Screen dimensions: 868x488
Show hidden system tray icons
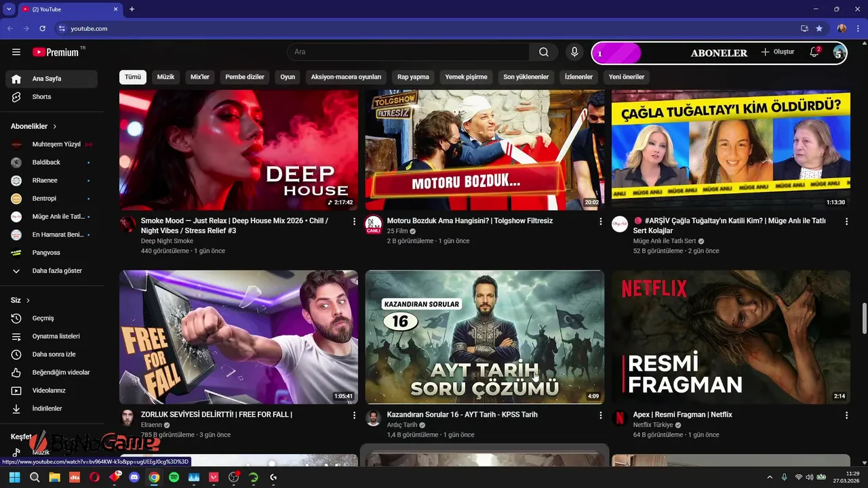(x=769, y=477)
